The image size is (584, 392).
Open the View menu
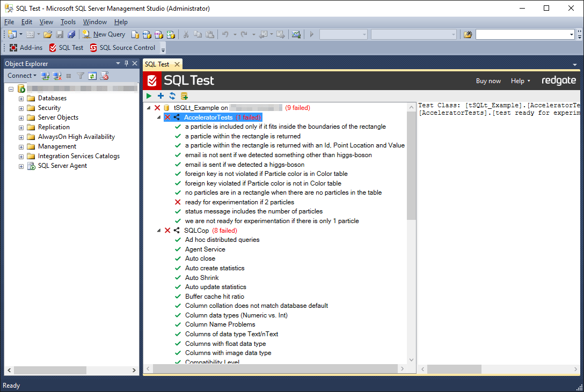click(x=46, y=22)
